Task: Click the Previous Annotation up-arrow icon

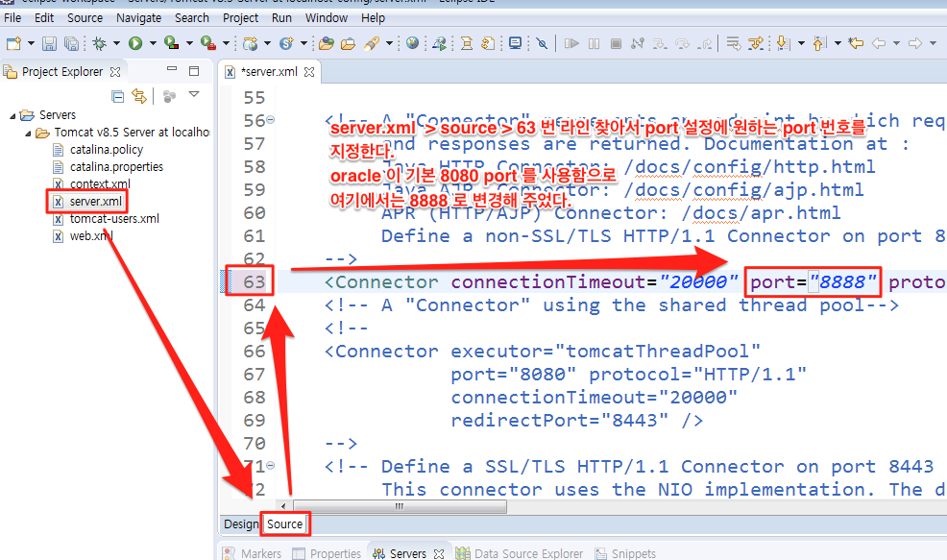Action: coord(819,43)
